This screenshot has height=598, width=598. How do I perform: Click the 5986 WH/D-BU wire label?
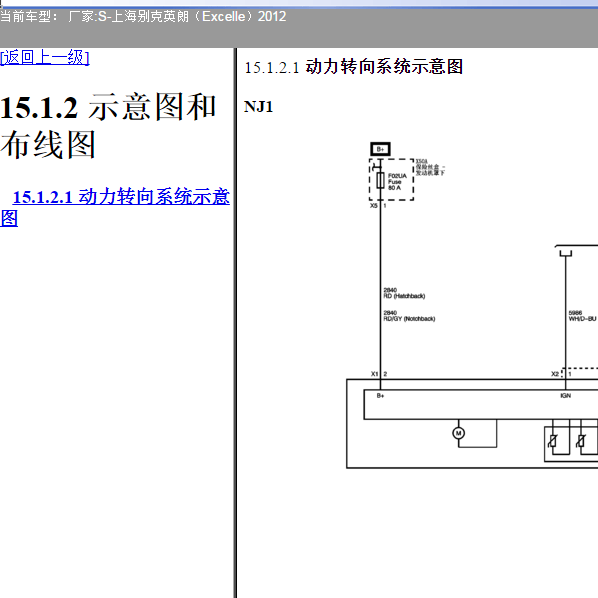click(582, 316)
